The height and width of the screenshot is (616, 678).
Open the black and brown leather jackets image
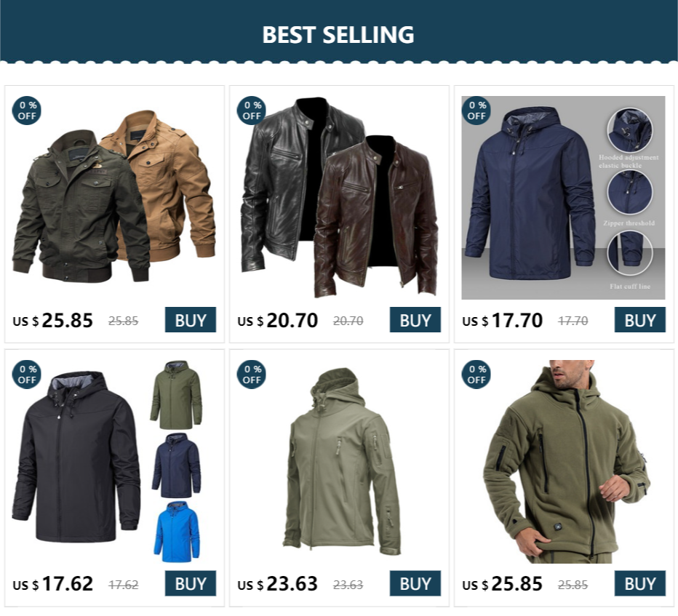pyautogui.click(x=339, y=198)
